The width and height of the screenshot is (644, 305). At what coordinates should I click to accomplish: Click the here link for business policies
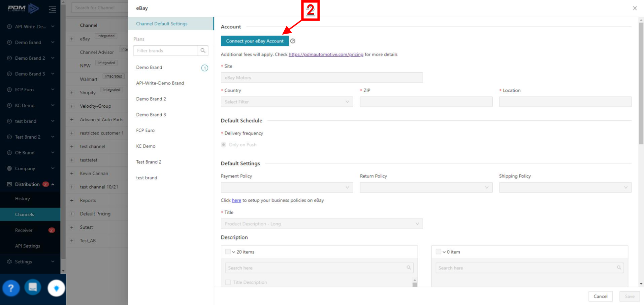click(236, 200)
